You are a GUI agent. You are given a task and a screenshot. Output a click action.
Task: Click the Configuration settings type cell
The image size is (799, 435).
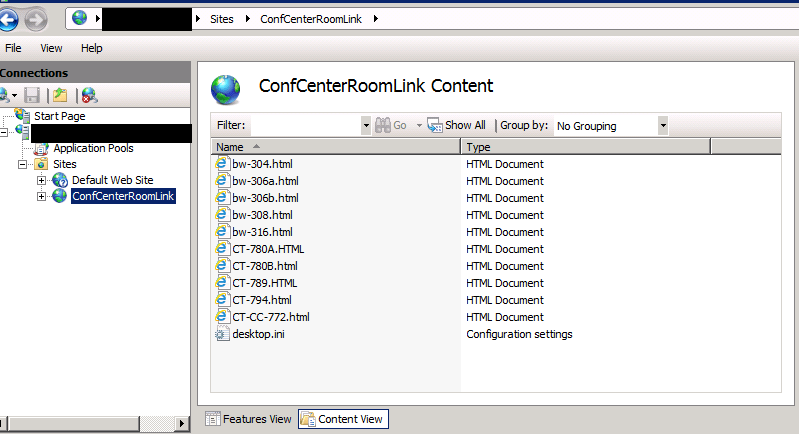pos(519,334)
